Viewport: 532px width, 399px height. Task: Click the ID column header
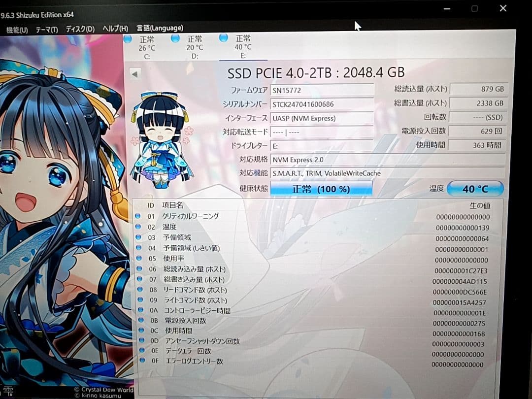[151, 205]
